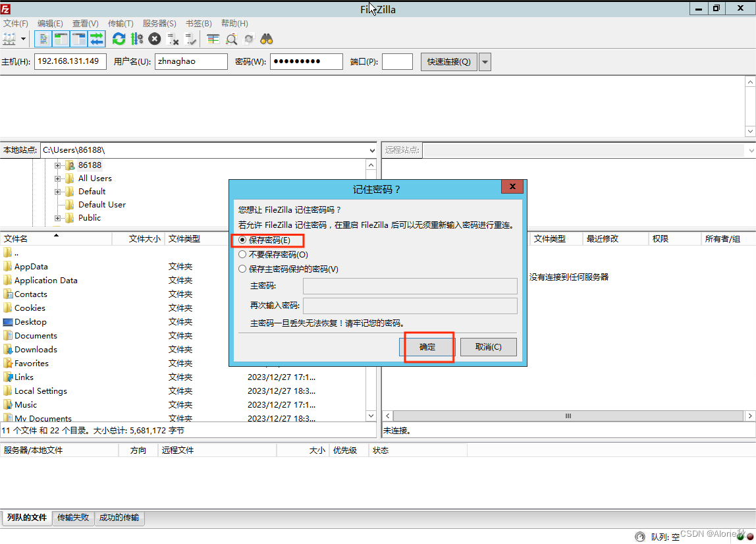This screenshot has height=544, width=756.
Task: Open the local site path dropdown
Action: [x=371, y=150]
